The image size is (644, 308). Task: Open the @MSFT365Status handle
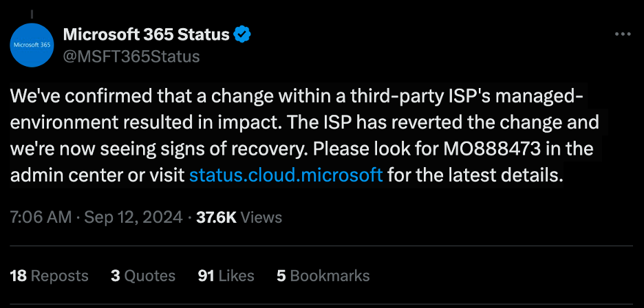(131, 56)
